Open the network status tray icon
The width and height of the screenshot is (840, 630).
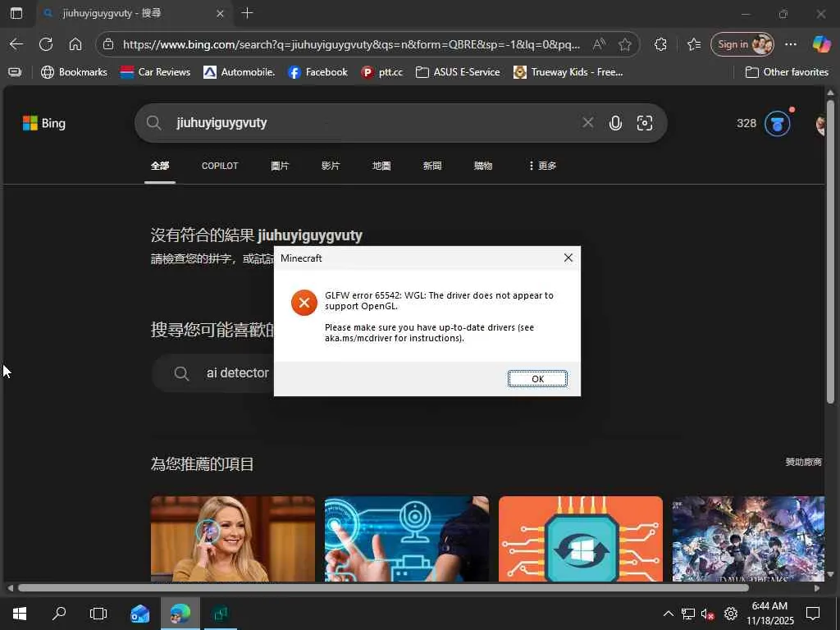tap(688, 614)
